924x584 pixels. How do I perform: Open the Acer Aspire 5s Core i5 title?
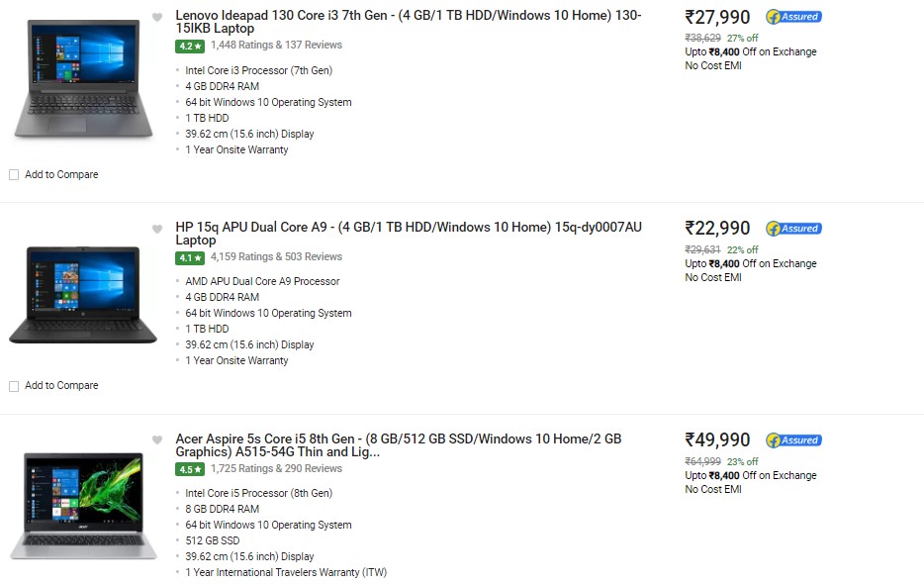[399, 445]
